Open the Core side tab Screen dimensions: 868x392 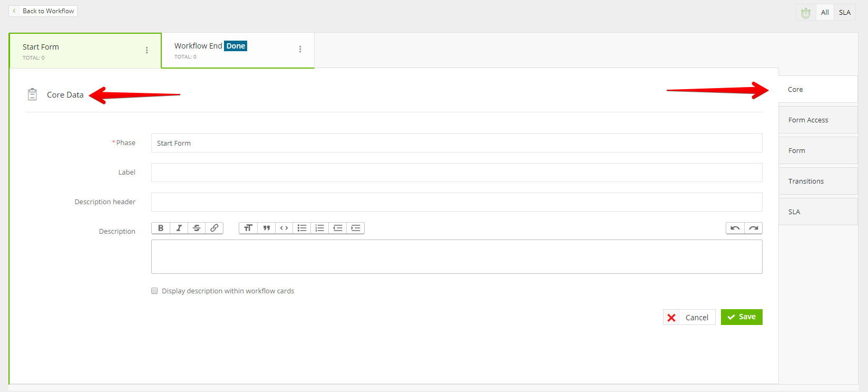point(818,89)
